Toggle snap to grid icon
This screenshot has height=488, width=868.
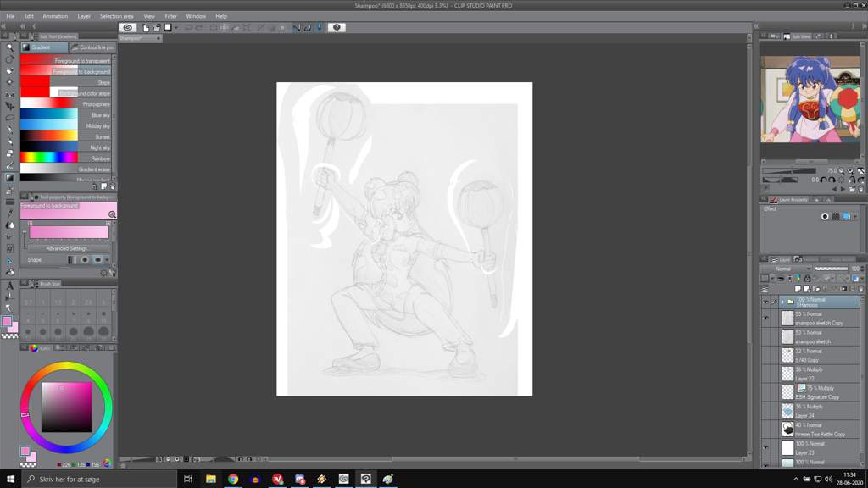(320, 27)
